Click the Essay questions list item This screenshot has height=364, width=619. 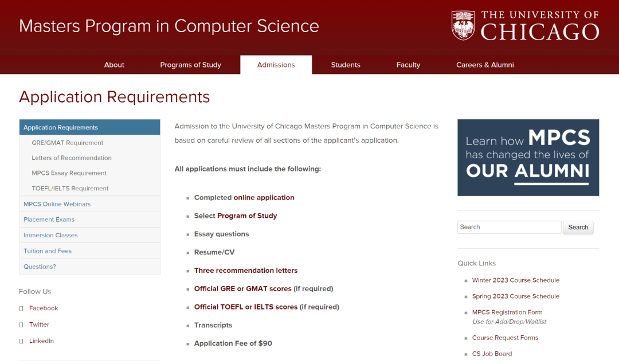[x=221, y=234]
